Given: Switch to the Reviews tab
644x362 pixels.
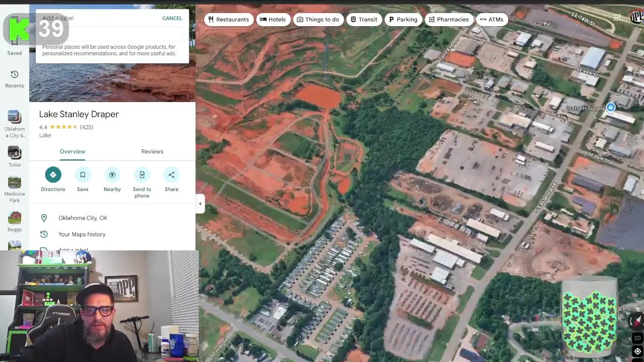Looking at the screenshot, I should pos(152,151).
